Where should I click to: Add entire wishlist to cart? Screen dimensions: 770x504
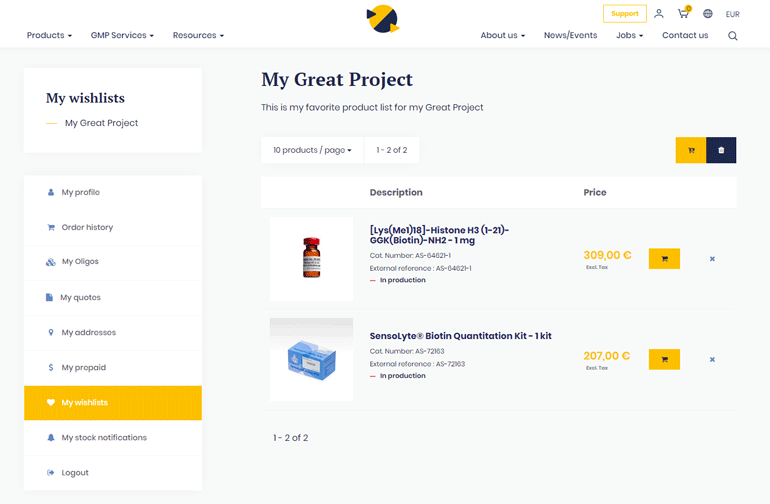click(x=690, y=150)
